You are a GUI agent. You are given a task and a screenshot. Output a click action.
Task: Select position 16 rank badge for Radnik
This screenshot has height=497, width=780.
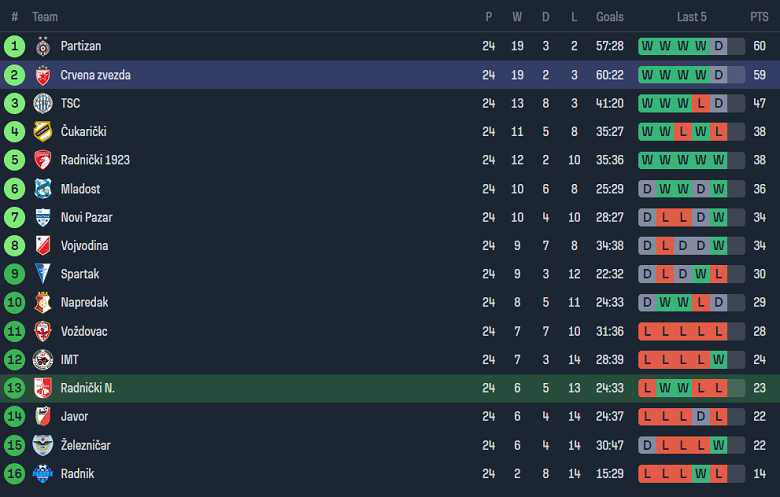(14, 473)
